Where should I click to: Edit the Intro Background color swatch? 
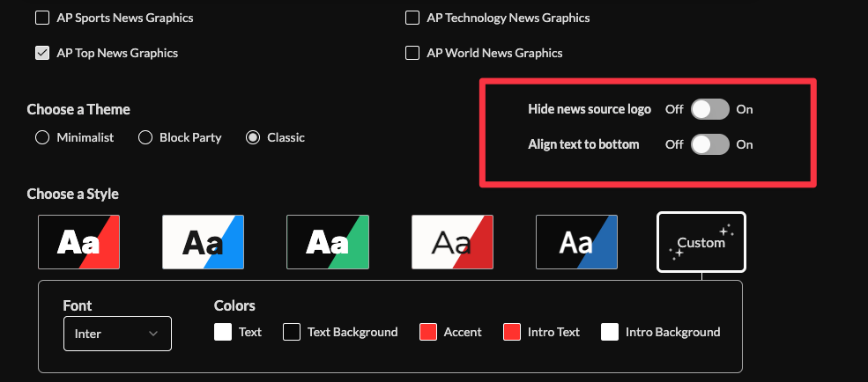pos(610,332)
